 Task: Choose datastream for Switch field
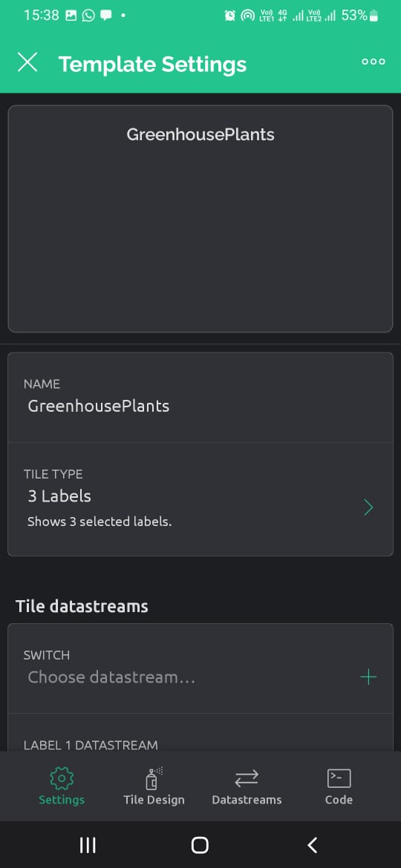click(x=200, y=668)
